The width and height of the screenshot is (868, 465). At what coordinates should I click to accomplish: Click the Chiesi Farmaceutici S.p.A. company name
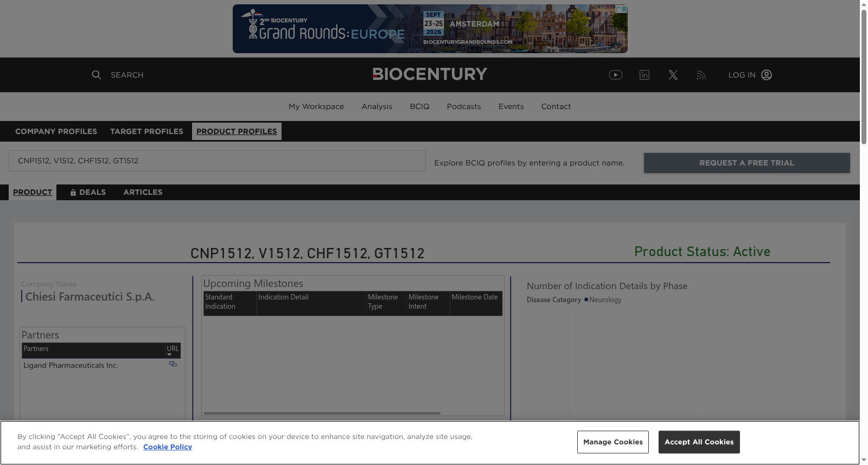[90, 297]
